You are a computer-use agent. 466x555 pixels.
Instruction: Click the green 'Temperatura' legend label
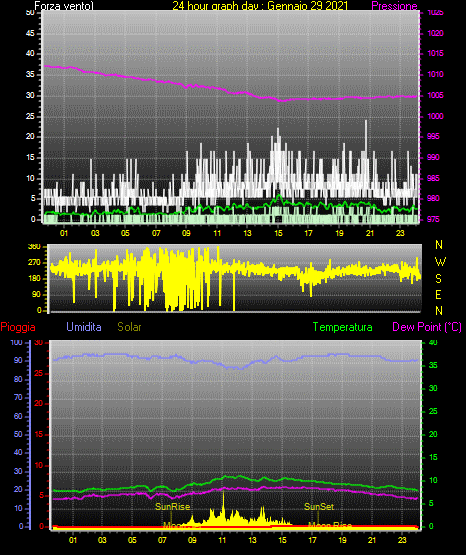343,327
